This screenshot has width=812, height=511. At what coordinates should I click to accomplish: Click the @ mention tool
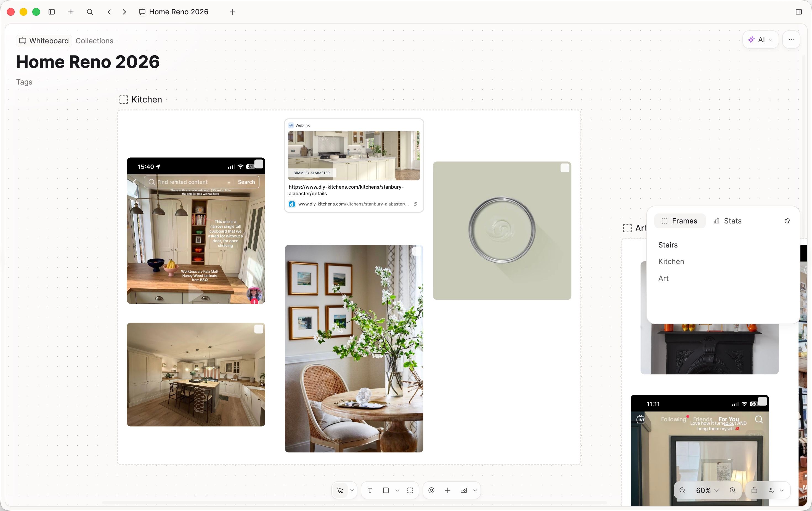click(431, 490)
